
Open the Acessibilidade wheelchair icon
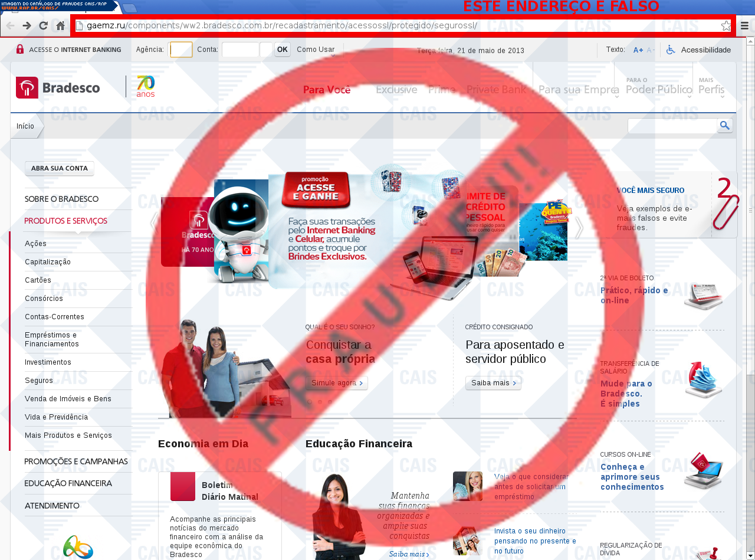point(671,50)
